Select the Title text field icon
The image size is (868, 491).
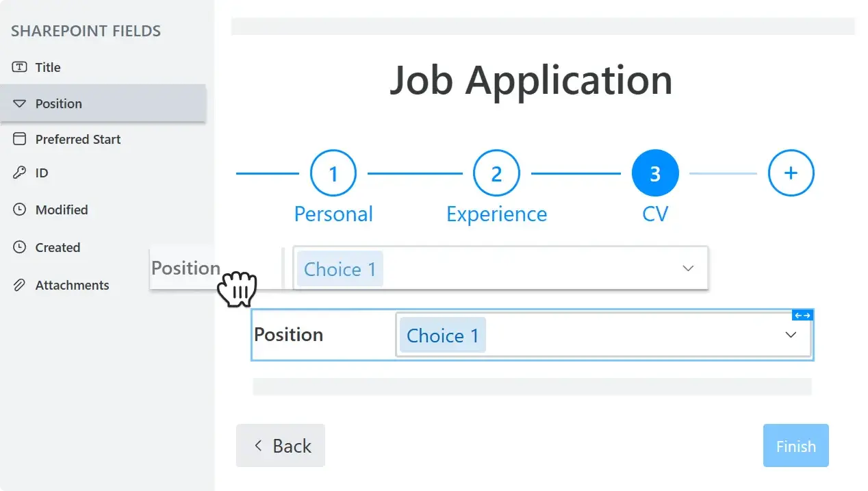pos(19,66)
